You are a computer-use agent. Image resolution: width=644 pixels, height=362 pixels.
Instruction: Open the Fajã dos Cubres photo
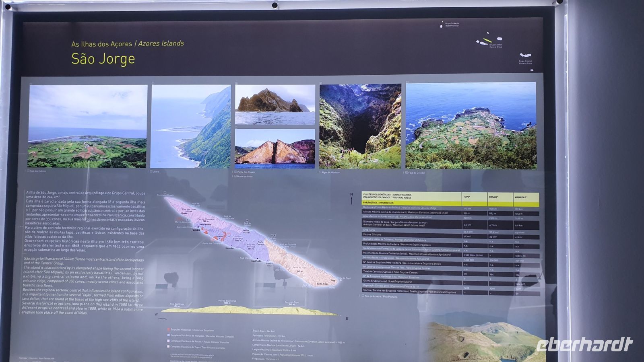(87, 126)
